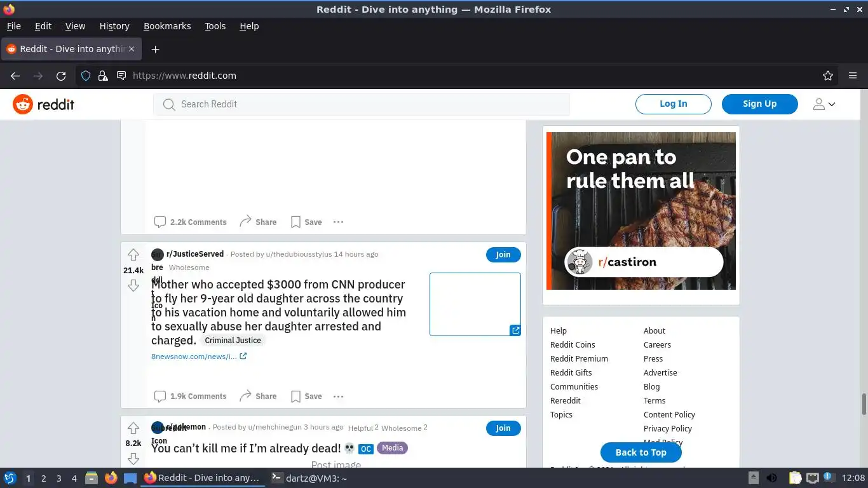868x488 pixels.
Task: Open a new tab with plus
Action: 155,49
